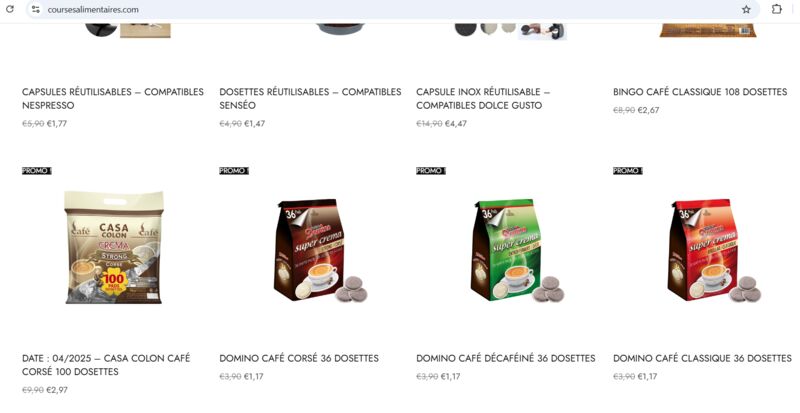Viewport: 800px width, 413px height.
Task: Bookmark this page with the star icon
Action: pyautogui.click(x=746, y=9)
